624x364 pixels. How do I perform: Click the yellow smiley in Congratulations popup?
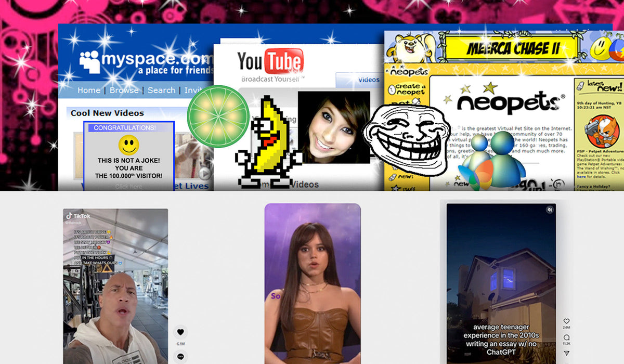128,145
